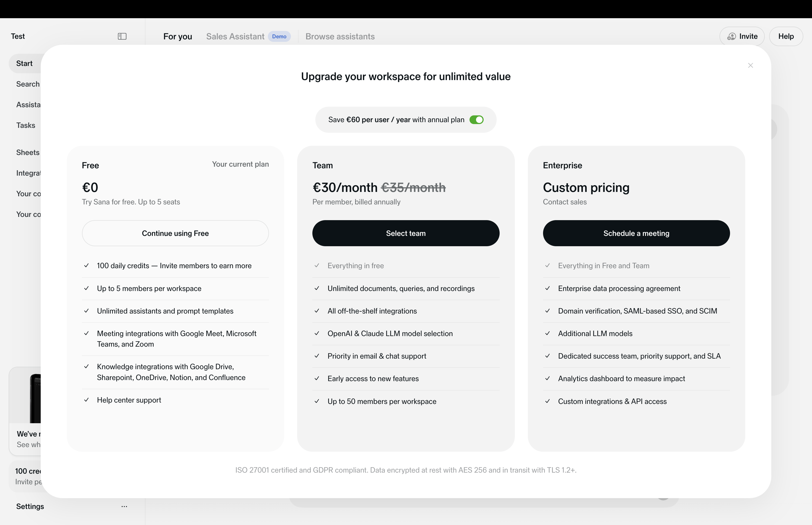This screenshot has width=812, height=525.
Task: Switch to the For you tab
Action: [x=177, y=36]
